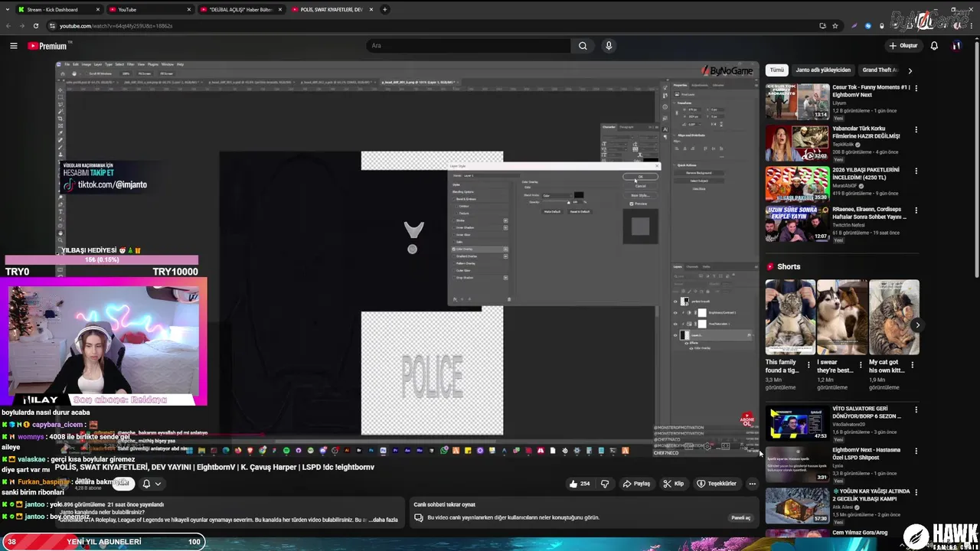Screen dimensions: 980x551
Task: Click OK in Layer Style dialog
Action: pyautogui.click(x=640, y=177)
